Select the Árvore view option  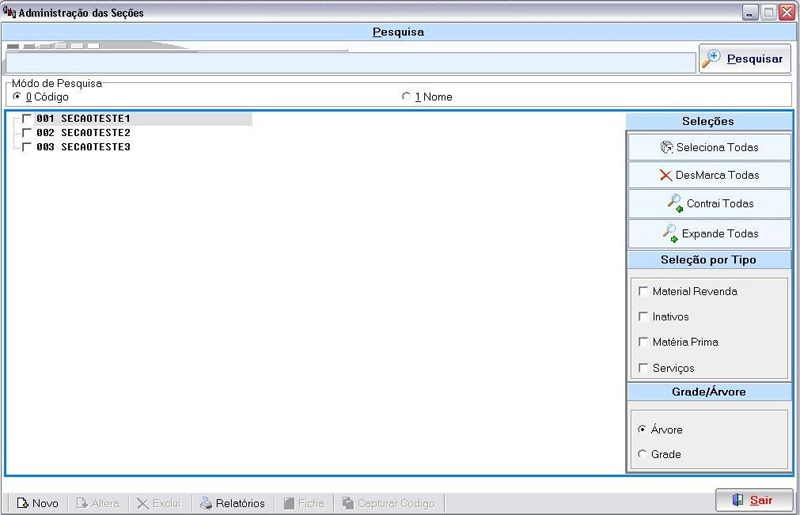pyautogui.click(x=642, y=430)
